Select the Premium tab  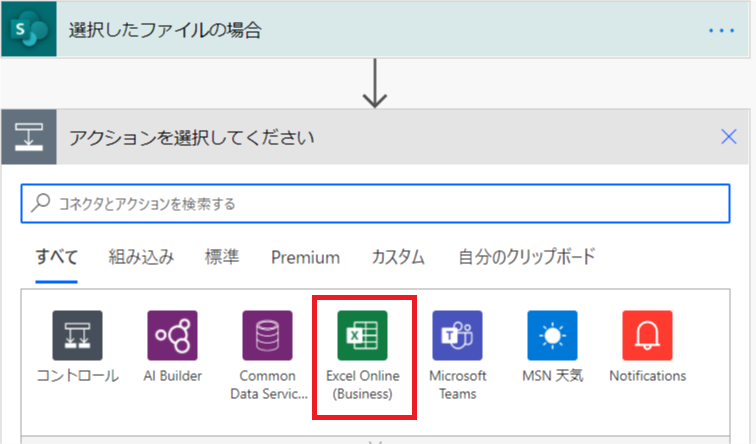[305, 257]
